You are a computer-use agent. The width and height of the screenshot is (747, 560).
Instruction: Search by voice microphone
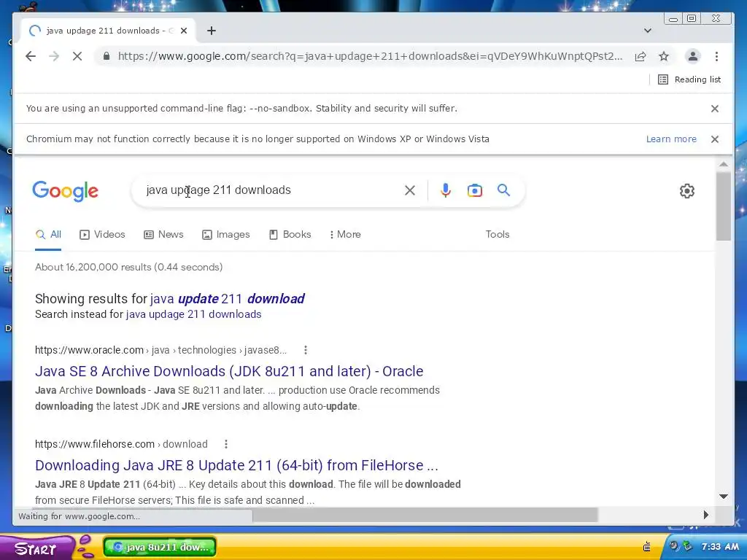446,190
